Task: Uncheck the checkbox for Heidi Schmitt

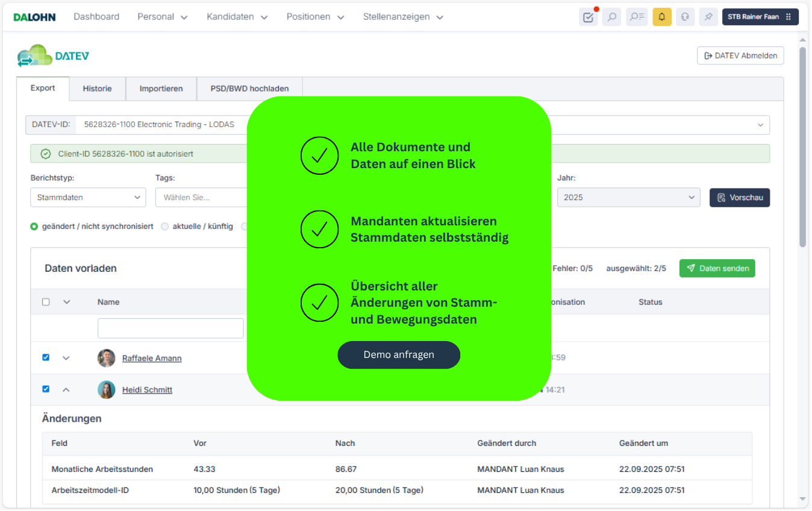Action: click(x=46, y=389)
